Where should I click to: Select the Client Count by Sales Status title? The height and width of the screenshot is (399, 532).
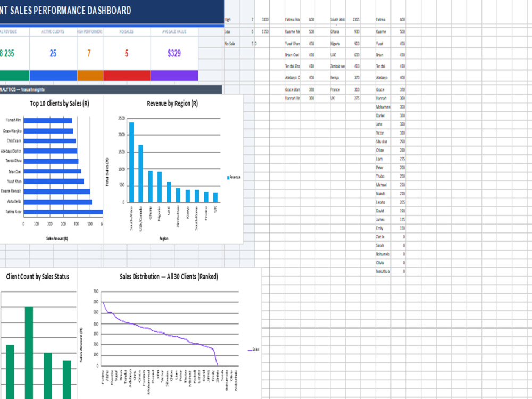(x=38, y=277)
